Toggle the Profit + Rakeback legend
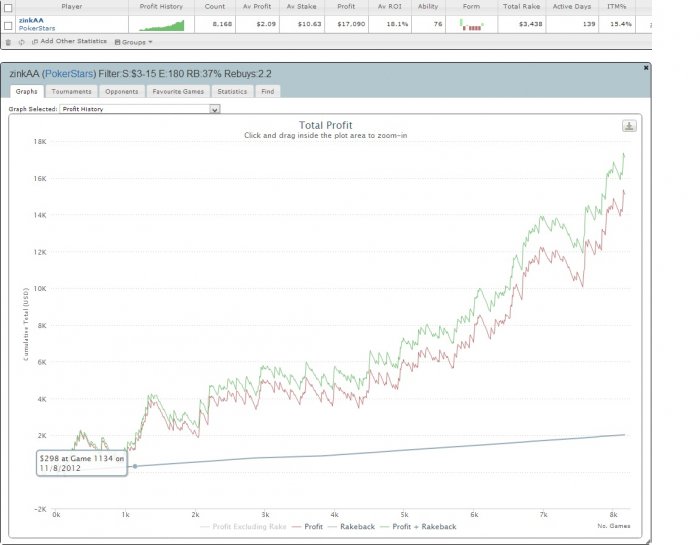The height and width of the screenshot is (545, 700). click(418, 527)
